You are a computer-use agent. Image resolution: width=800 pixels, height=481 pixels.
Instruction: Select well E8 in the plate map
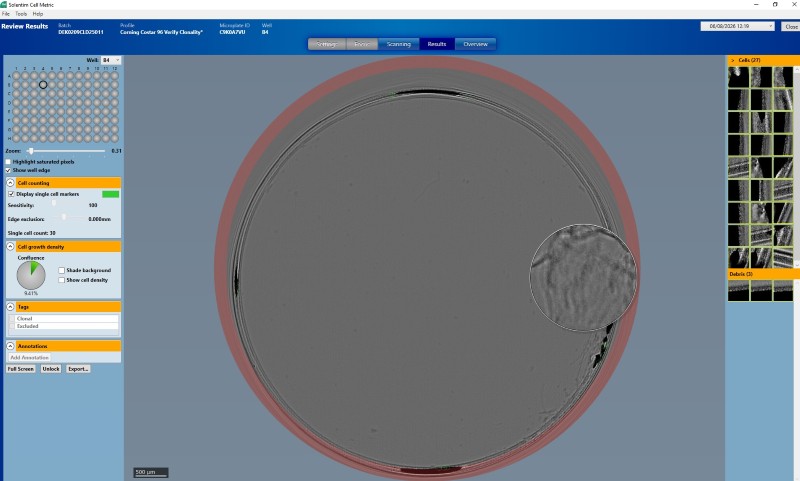click(79, 111)
